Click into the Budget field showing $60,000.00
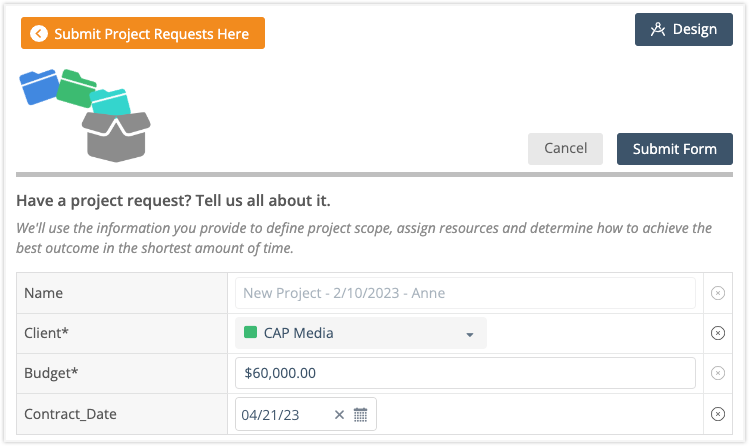Screen dimensions: 749x446 coord(465,373)
